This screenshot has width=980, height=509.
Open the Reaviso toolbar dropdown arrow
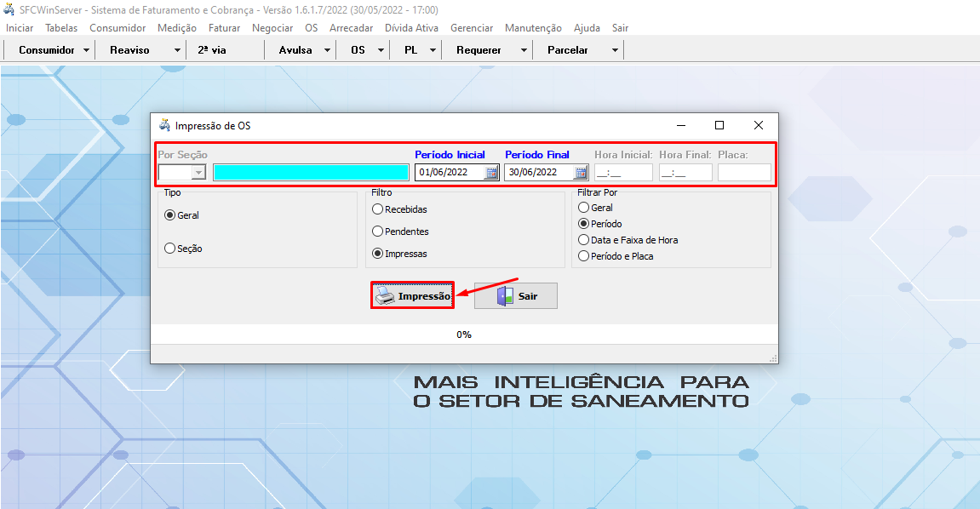point(177,50)
